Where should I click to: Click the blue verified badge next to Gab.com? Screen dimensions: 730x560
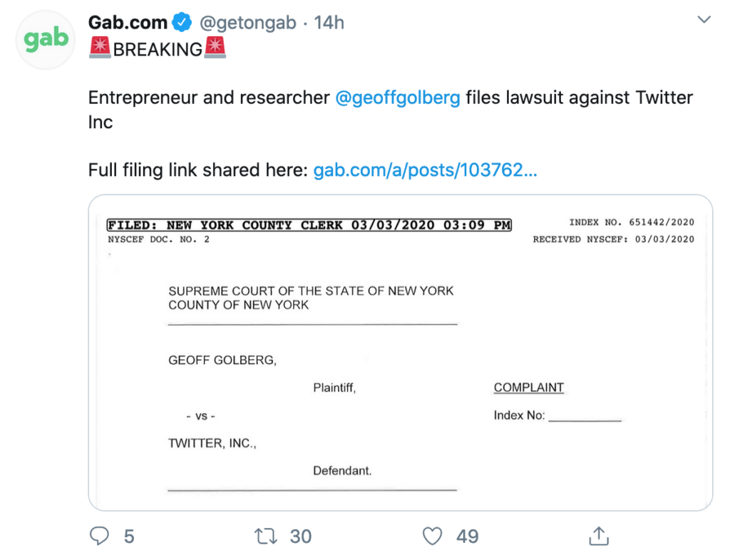[180, 21]
